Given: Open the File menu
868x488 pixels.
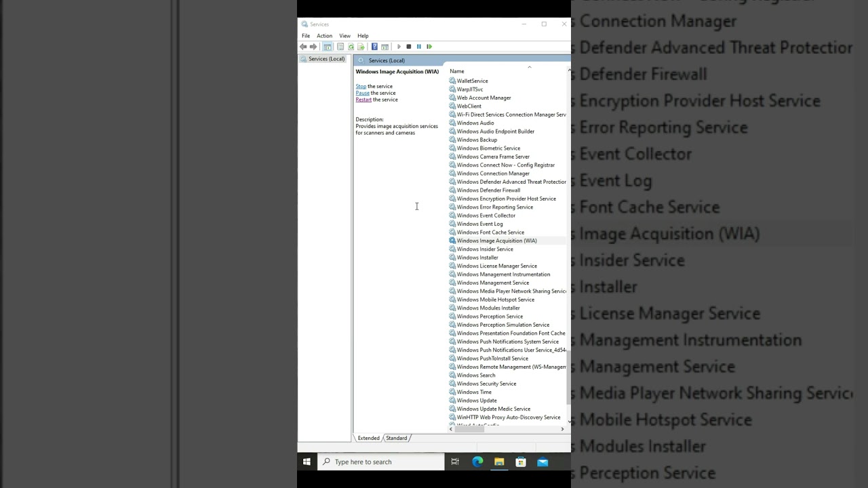Looking at the screenshot, I should [x=306, y=36].
